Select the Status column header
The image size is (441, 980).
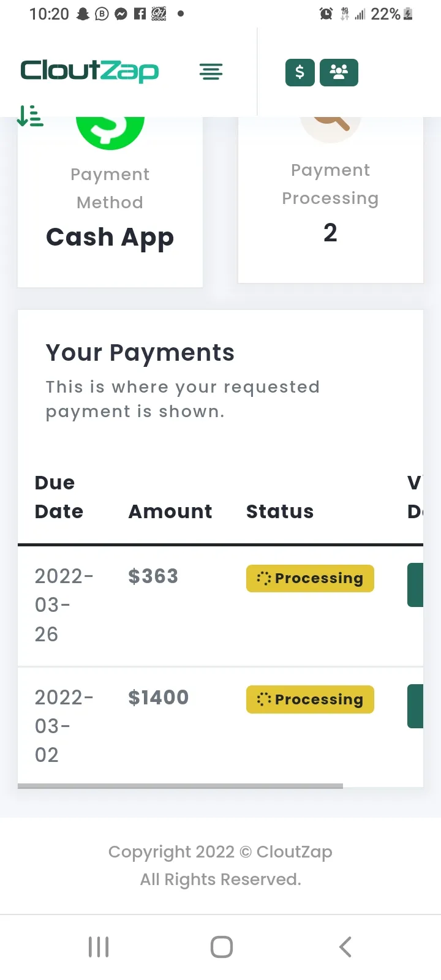280,511
